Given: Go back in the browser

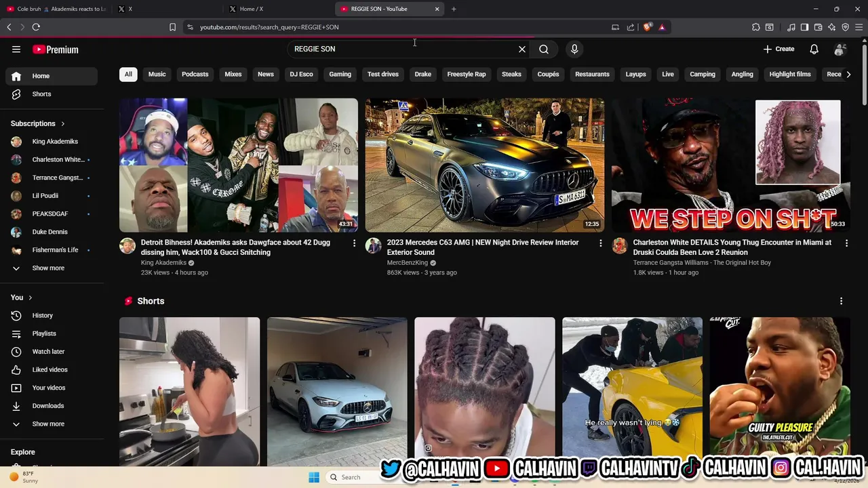Looking at the screenshot, I should click(x=9, y=27).
